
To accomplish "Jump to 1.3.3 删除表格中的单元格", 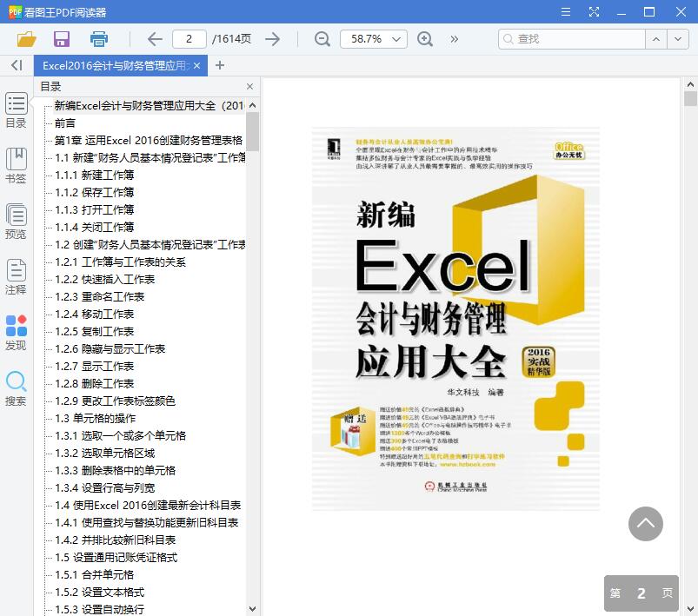I will [116, 470].
